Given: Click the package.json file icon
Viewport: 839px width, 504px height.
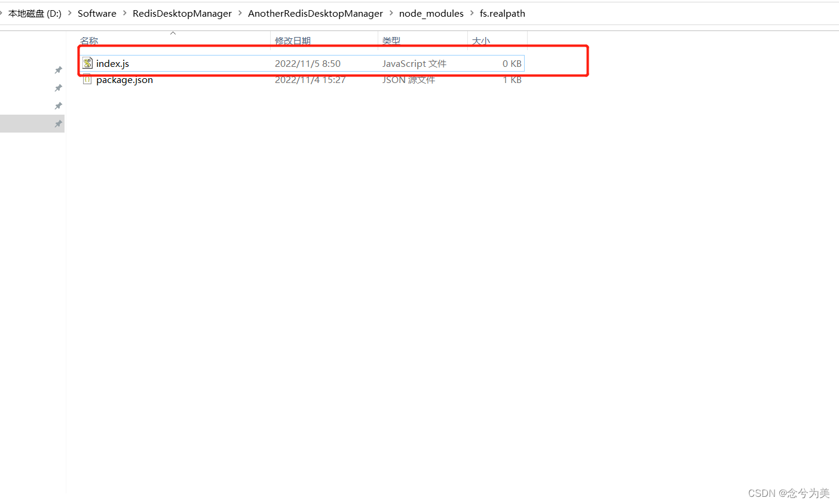Looking at the screenshot, I should [88, 80].
